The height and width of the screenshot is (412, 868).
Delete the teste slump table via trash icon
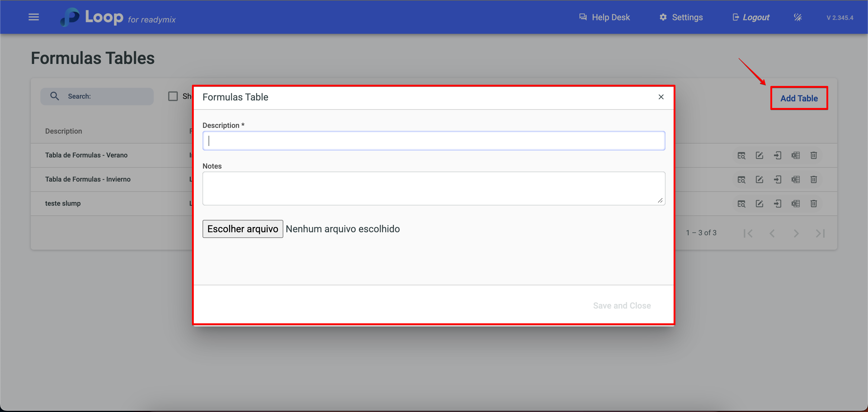tap(814, 204)
